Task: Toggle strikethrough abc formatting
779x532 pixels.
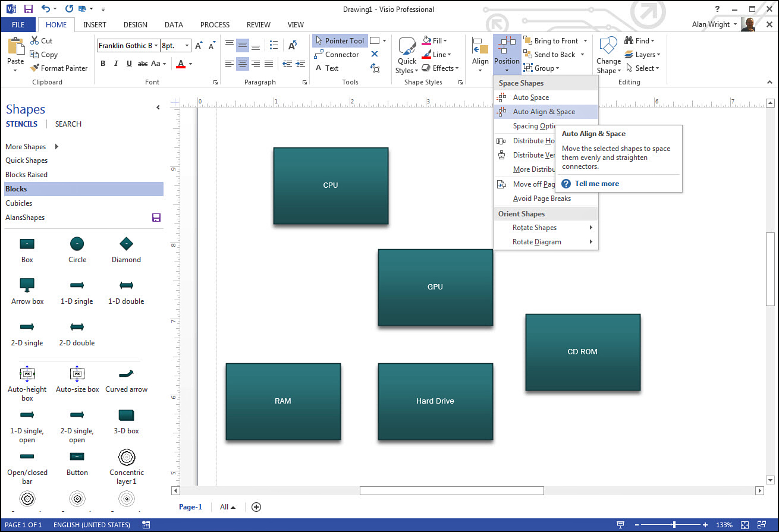Action: point(143,64)
